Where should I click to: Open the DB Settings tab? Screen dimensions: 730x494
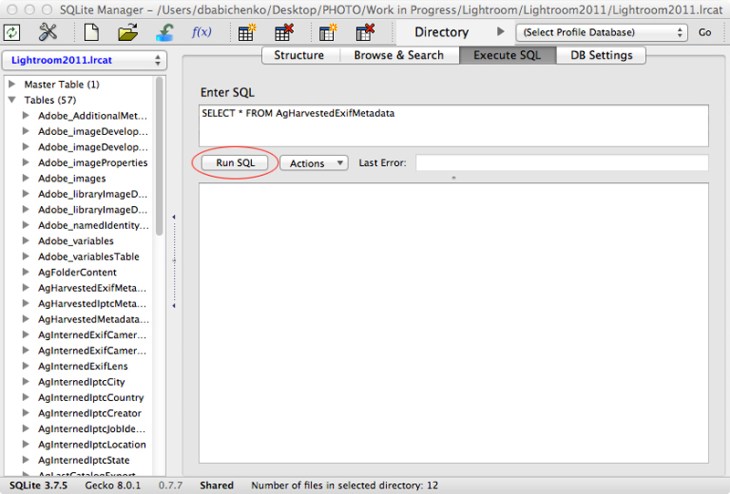[601, 55]
